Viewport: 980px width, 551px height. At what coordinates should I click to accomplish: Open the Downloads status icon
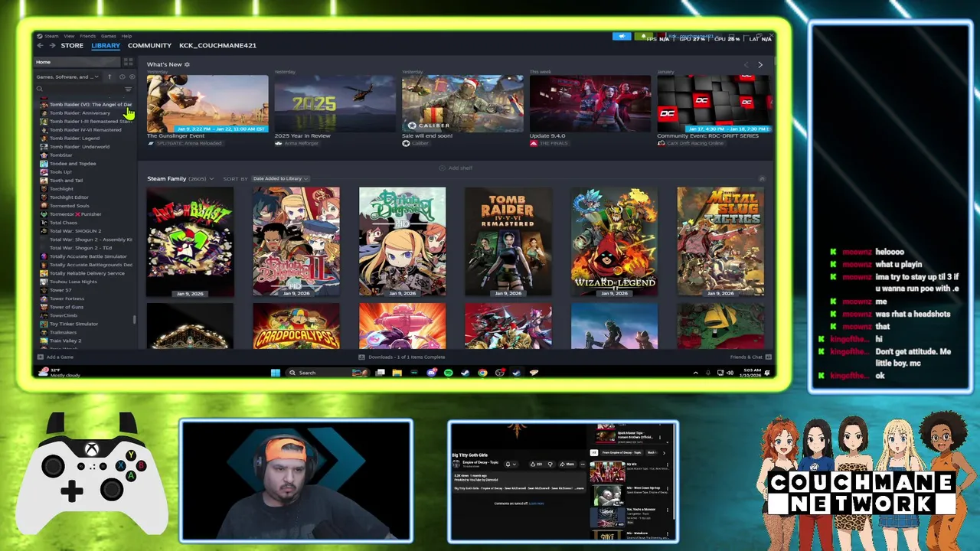click(362, 357)
